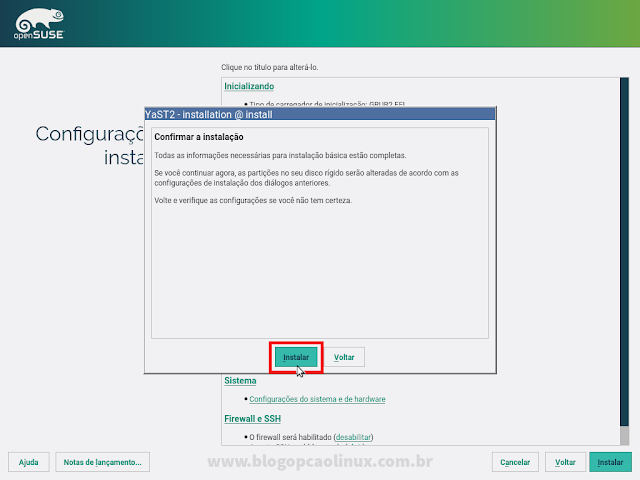The height and width of the screenshot is (480, 640).
Task: Click the bottom bar Voltar button
Action: tap(565, 462)
